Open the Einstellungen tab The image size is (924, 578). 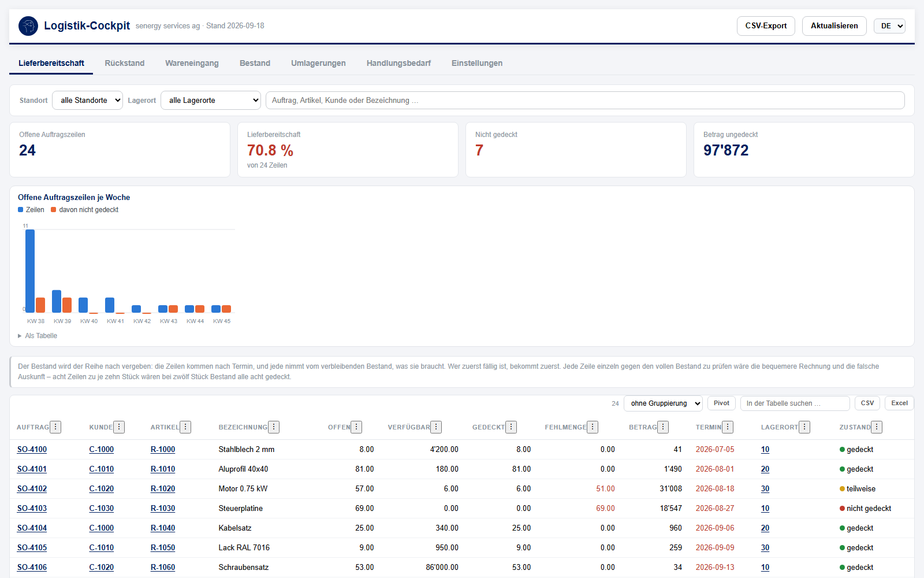pos(477,63)
